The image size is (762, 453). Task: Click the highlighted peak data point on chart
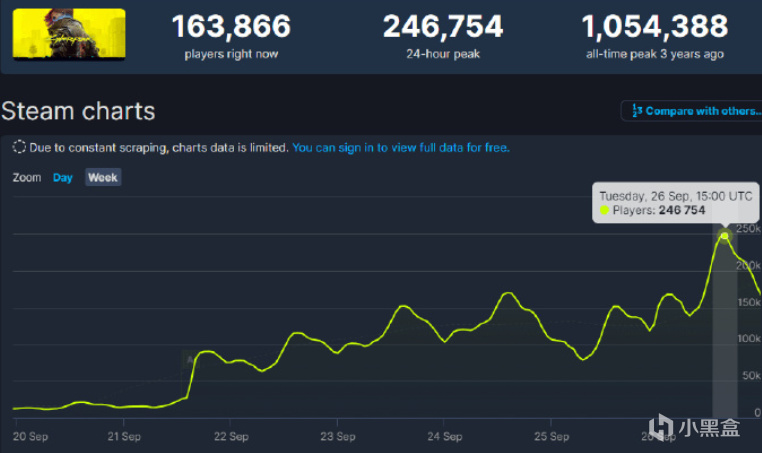725,236
